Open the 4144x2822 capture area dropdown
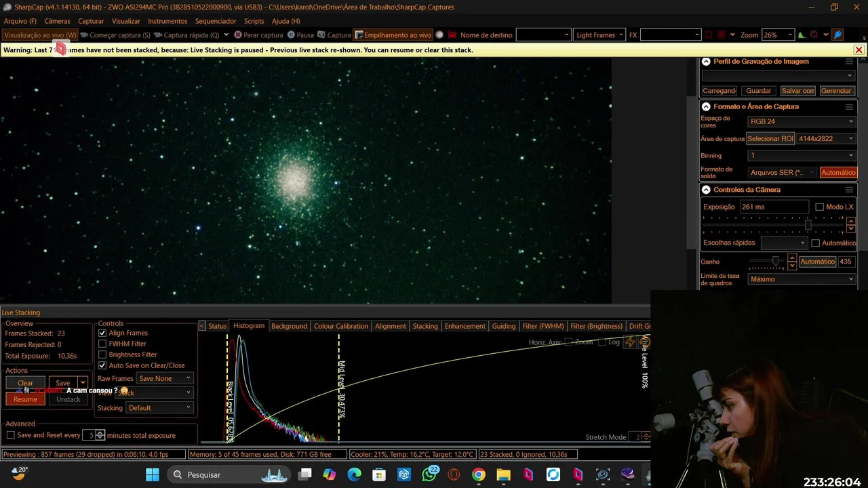The height and width of the screenshot is (488, 868). pyautogui.click(x=826, y=138)
